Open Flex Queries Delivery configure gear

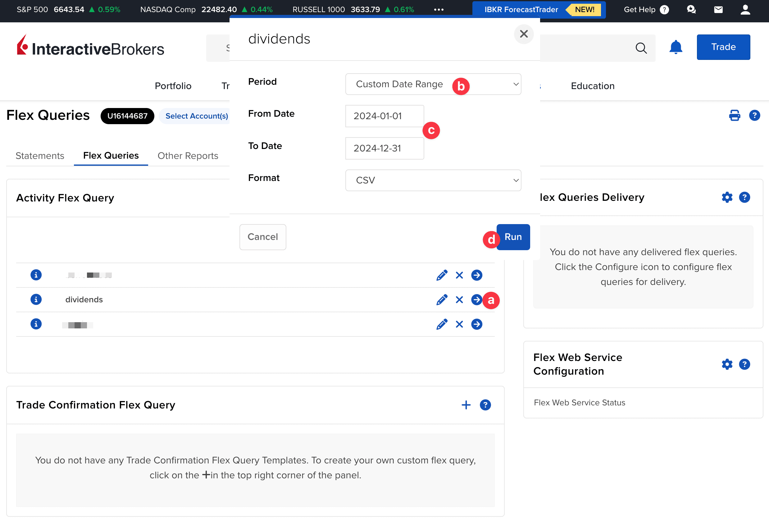(727, 197)
